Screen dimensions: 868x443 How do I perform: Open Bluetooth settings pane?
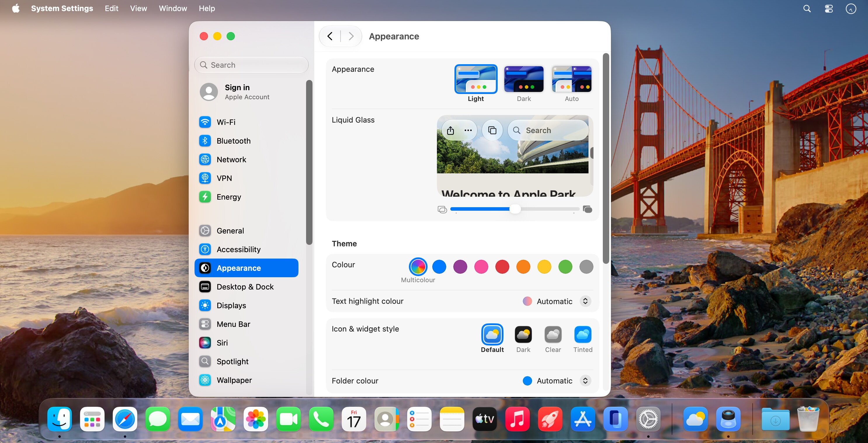coord(246,141)
